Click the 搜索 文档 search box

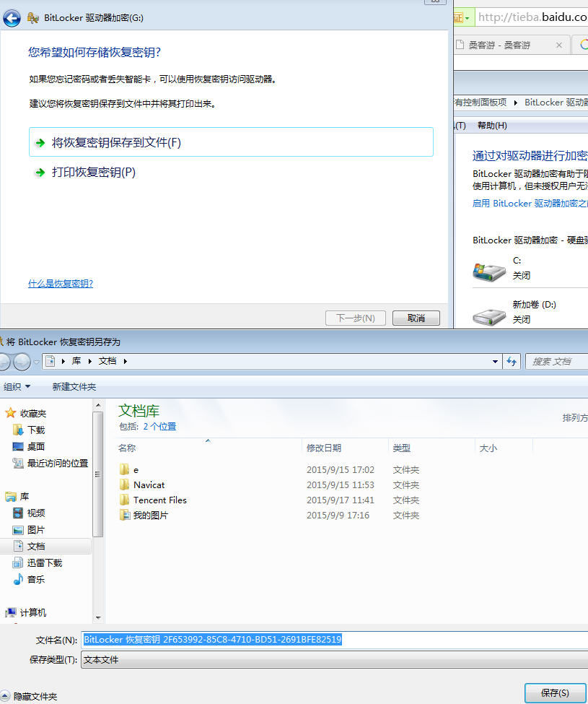556,362
